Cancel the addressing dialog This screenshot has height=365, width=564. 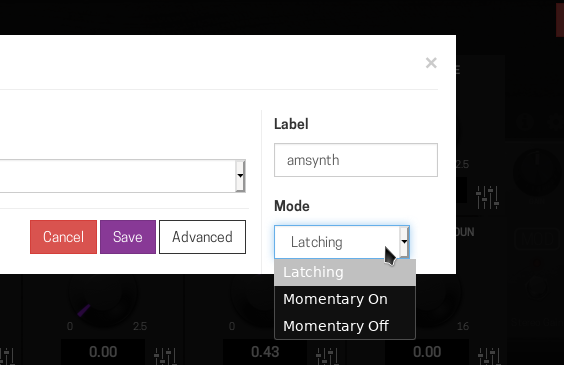pos(63,237)
